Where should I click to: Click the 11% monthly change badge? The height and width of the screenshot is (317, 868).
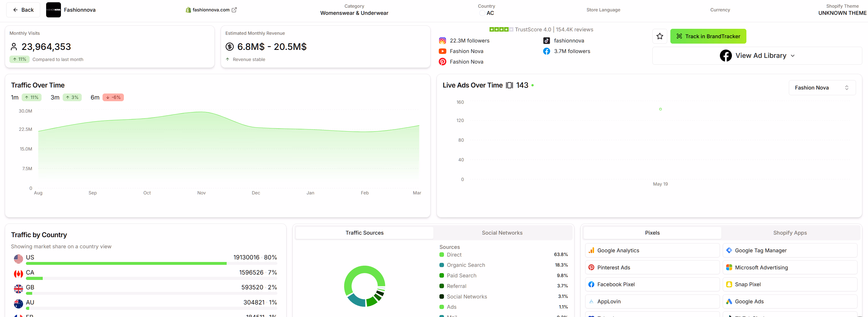[x=20, y=59]
